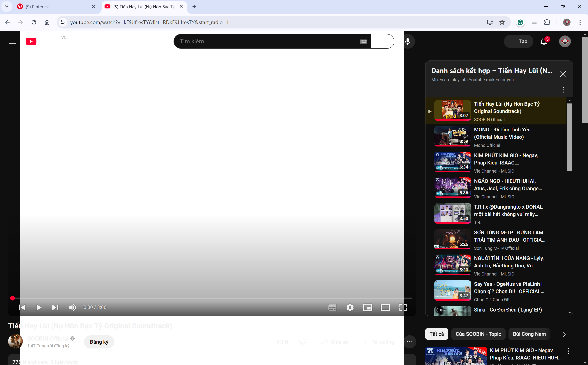Viewport: 588px width, 365px height.
Task: Toggle theater mode
Action: pos(385,307)
